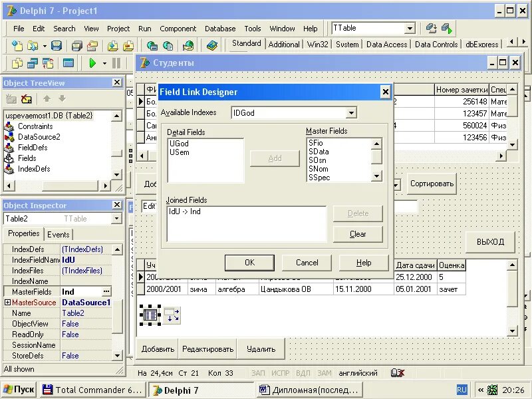Viewport: 532px width, 399px height.
Task: Click the New Form toolbar icon
Action: [x=68, y=63]
